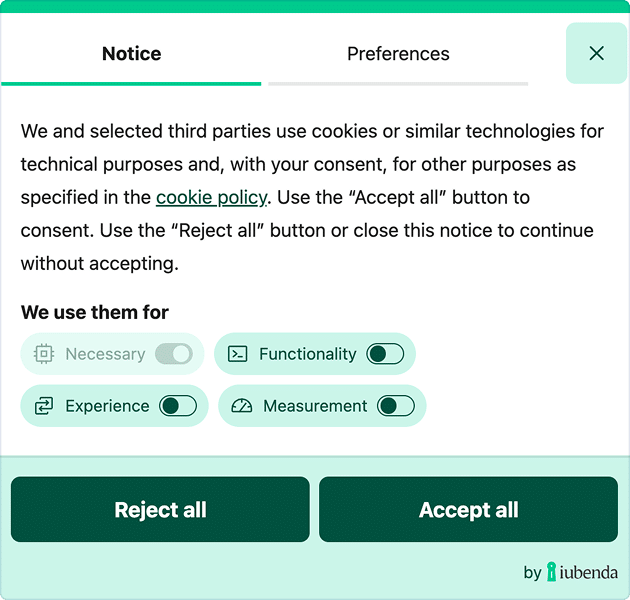The width and height of the screenshot is (630, 600).
Task: Select the Notice tab
Action: pyautogui.click(x=131, y=54)
